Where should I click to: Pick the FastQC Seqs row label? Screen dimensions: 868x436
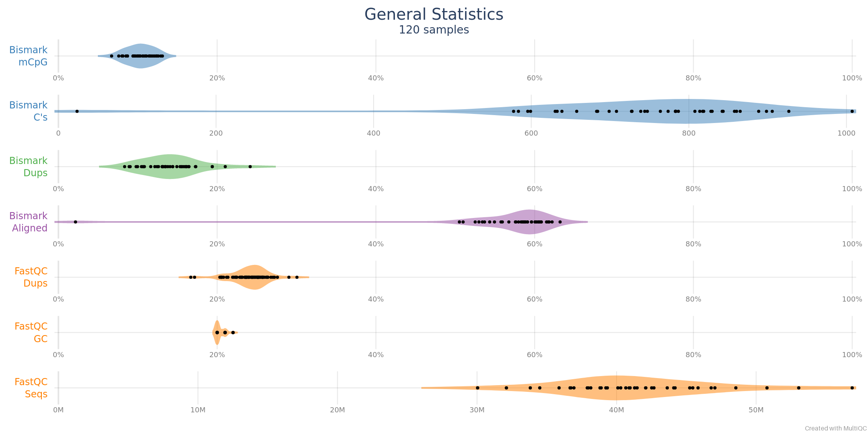click(31, 388)
